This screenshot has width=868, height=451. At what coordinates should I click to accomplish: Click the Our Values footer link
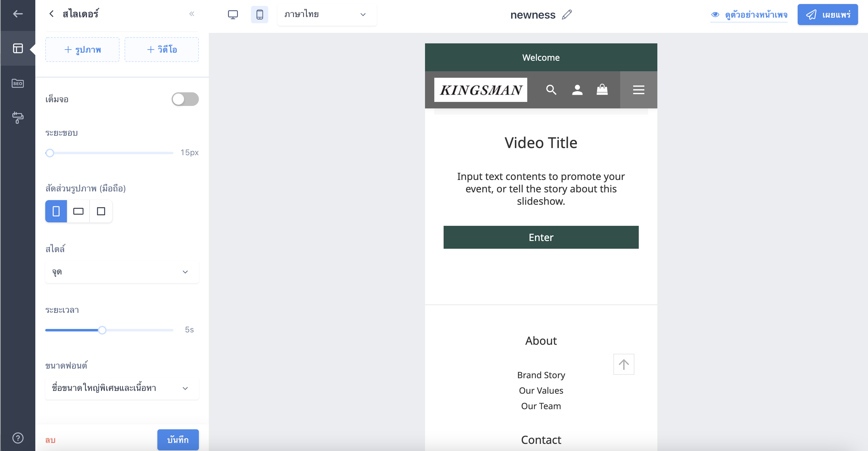click(x=541, y=390)
